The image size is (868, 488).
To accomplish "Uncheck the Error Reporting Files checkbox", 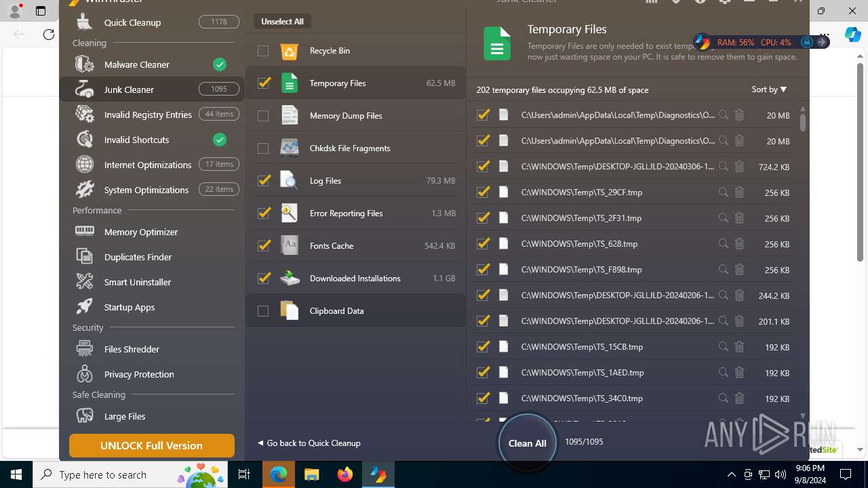I will [x=264, y=213].
